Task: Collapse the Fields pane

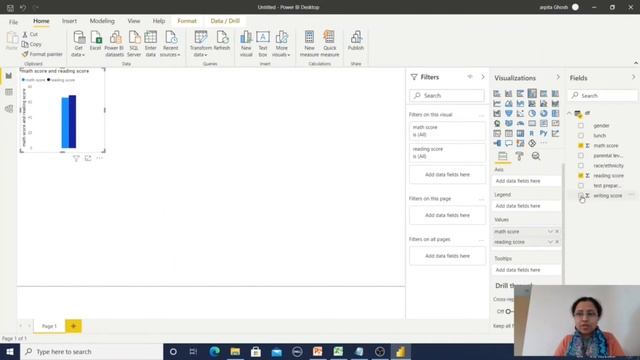Action: [633, 77]
